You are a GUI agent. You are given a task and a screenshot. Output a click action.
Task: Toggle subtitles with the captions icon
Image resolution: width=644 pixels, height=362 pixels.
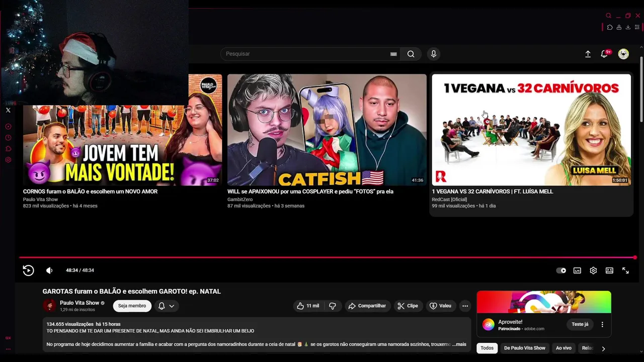tap(577, 270)
